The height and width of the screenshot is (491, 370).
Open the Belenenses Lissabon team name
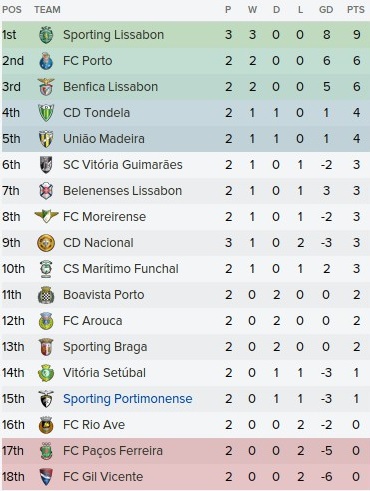tap(122, 191)
